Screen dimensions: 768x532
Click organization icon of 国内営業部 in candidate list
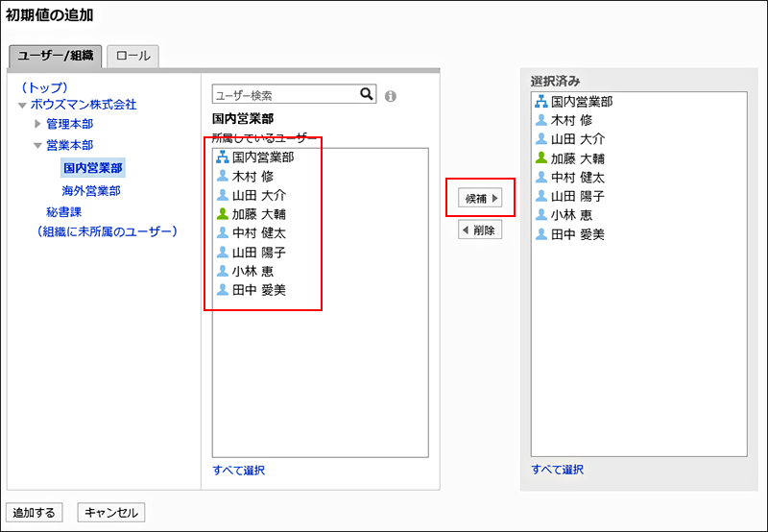point(223,157)
